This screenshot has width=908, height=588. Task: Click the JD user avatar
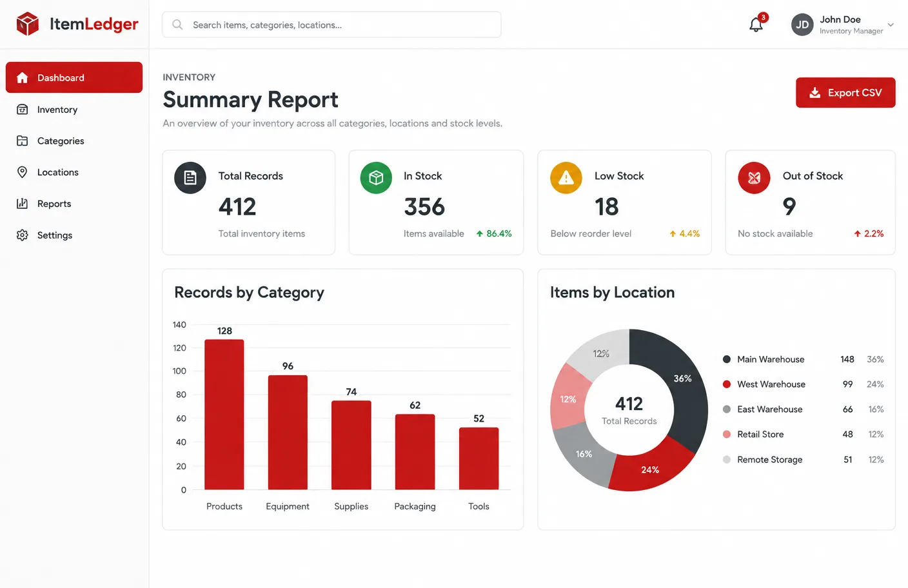[x=802, y=24]
